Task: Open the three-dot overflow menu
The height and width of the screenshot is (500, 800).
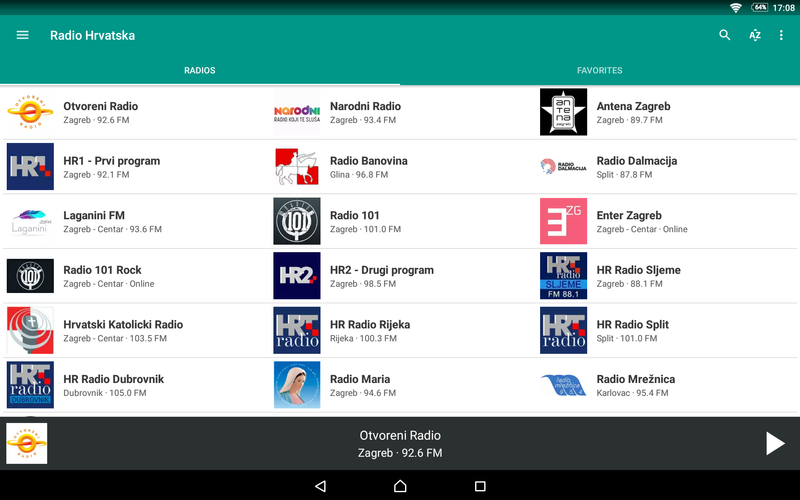Action: [781, 35]
